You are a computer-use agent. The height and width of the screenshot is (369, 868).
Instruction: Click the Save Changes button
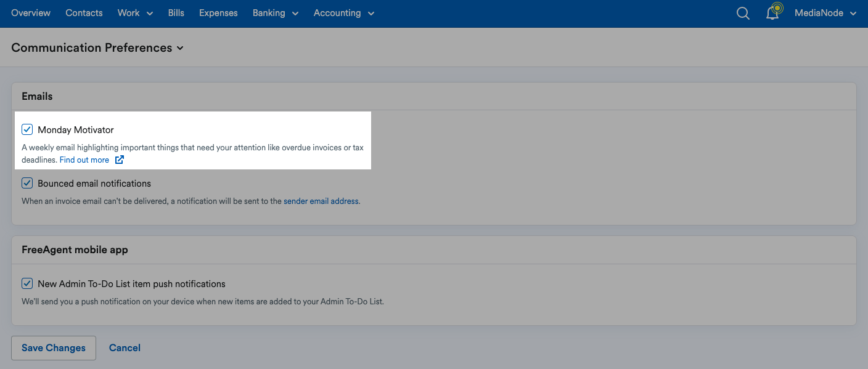[54, 347]
